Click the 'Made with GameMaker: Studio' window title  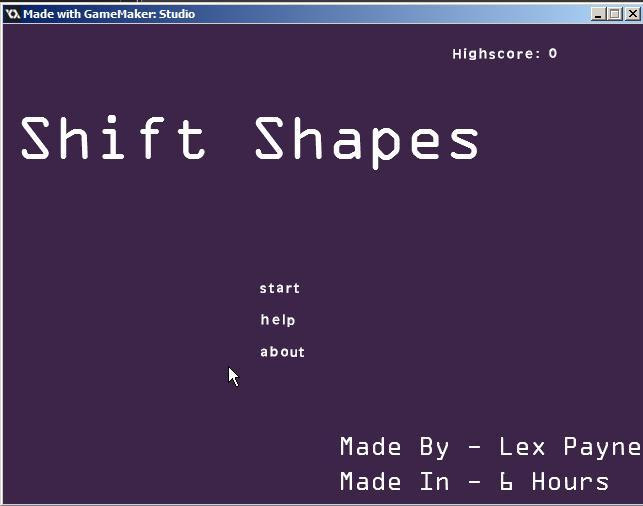tap(109, 14)
